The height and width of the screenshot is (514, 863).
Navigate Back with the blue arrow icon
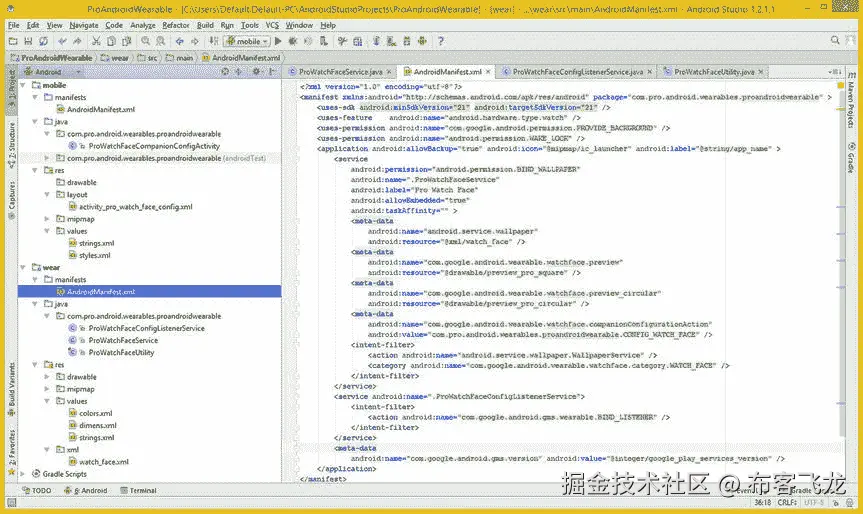179,41
